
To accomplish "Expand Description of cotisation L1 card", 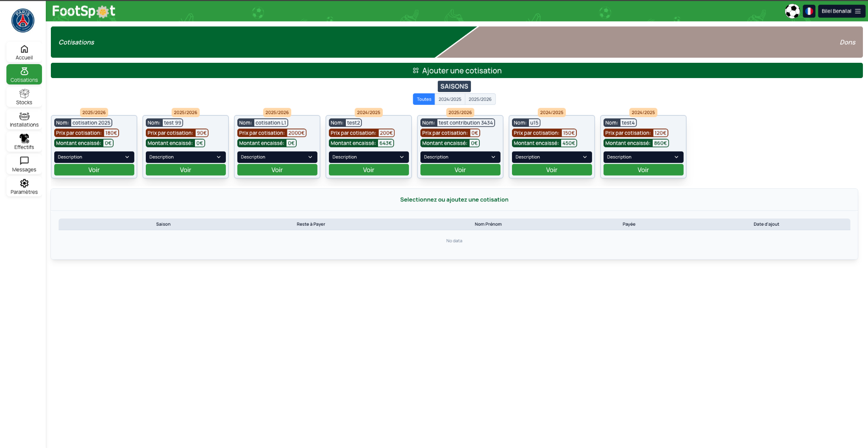I will [277, 157].
